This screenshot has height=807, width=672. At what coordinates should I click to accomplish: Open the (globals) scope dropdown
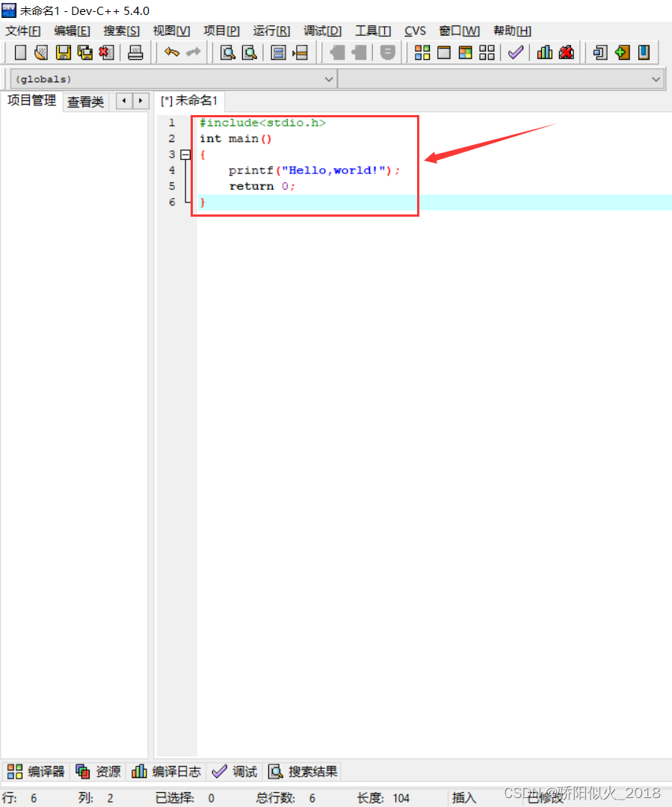click(173, 79)
